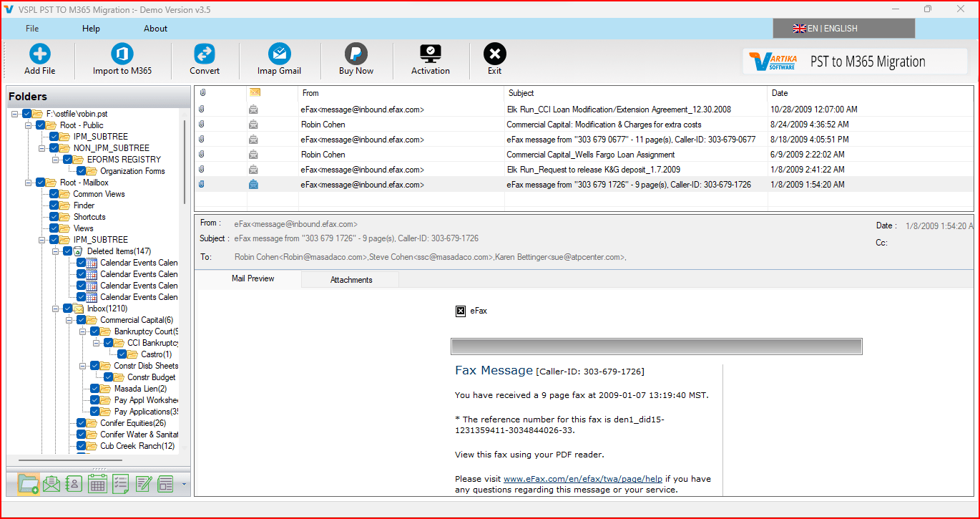Switch to the contacts address book icon
This screenshot has width=980, height=519.
coord(74,484)
